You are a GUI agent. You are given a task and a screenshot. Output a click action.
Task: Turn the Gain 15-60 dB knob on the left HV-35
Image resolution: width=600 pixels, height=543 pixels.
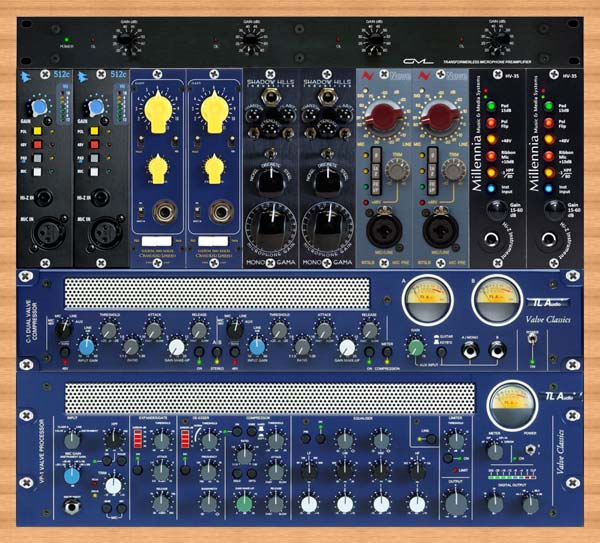[x=496, y=209]
